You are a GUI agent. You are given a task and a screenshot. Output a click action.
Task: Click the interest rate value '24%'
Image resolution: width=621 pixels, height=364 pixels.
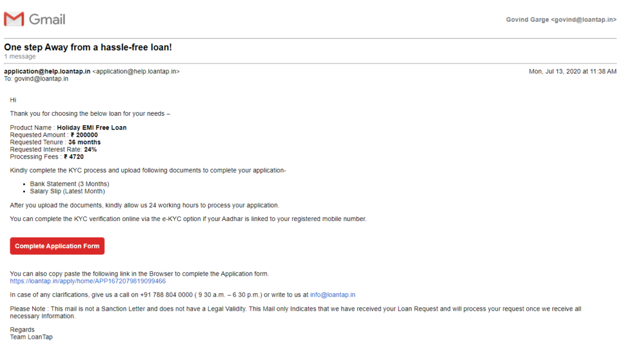[x=90, y=150]
